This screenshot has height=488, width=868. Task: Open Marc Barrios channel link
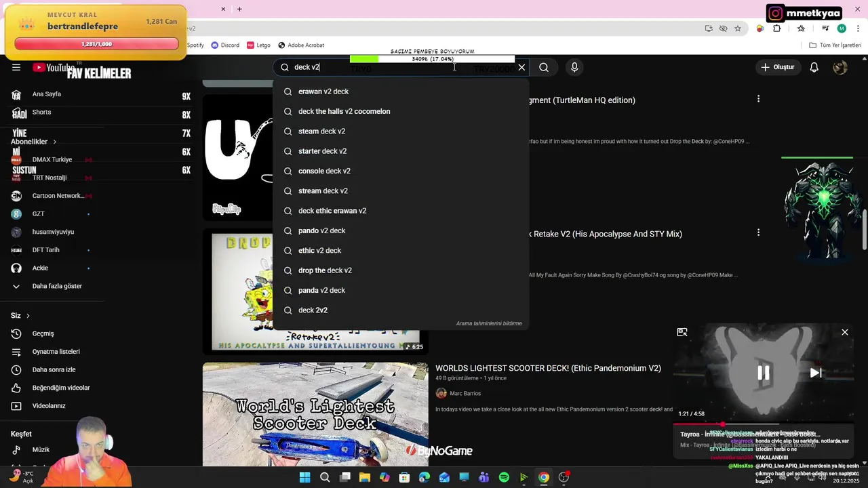coord(465,393)
